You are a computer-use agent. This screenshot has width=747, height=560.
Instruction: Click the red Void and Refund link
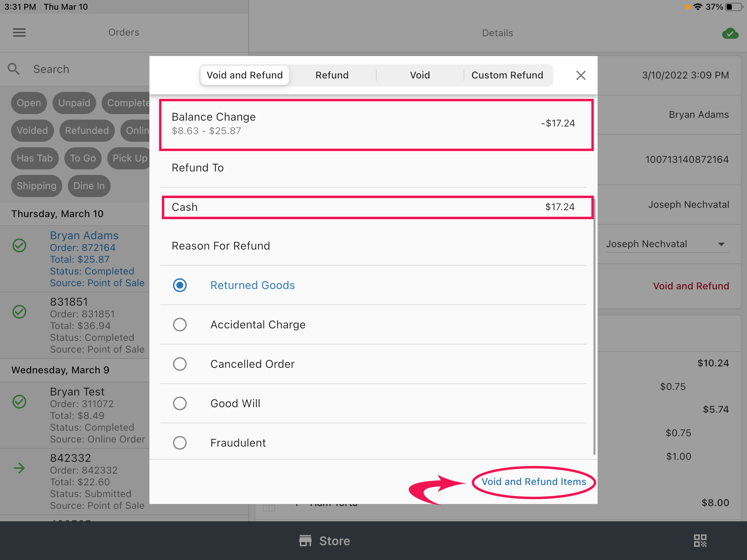click(x=691, y=286)
